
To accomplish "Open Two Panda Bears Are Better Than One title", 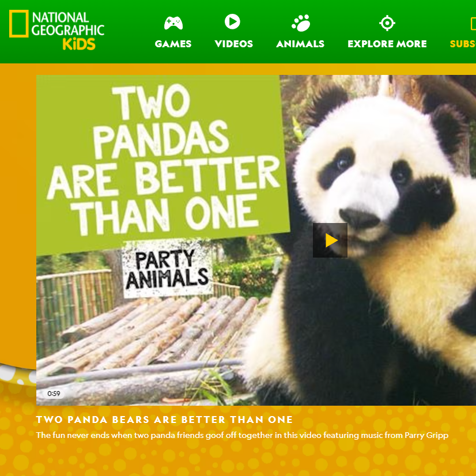I will 164,420.
